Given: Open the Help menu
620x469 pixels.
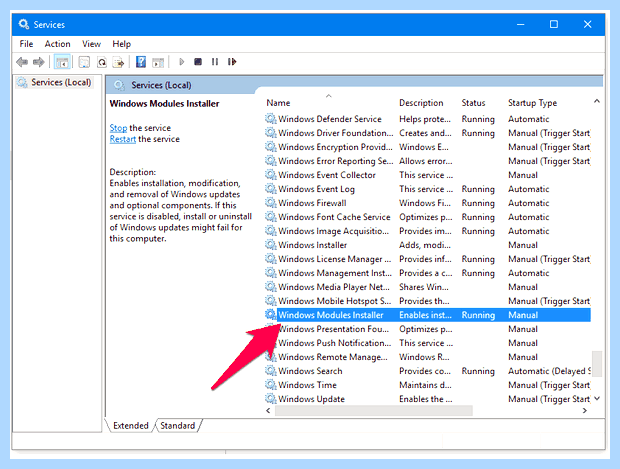Looking at the screenshot, I should (x=121, y=44).
